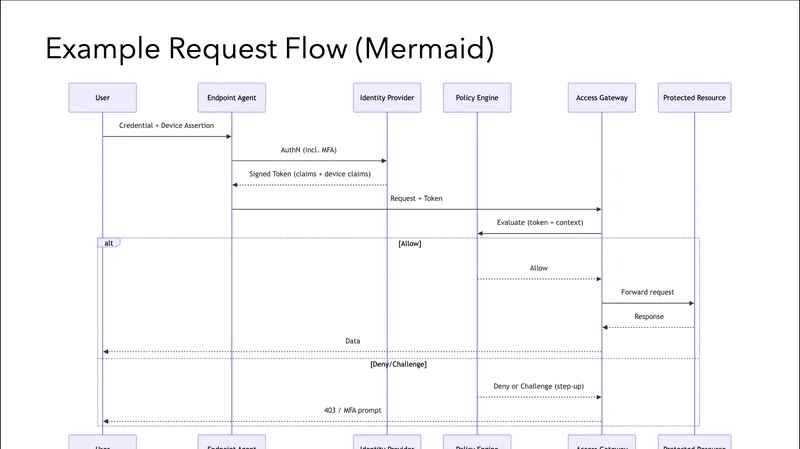Click the "Data" return message label

click(352, 341)
